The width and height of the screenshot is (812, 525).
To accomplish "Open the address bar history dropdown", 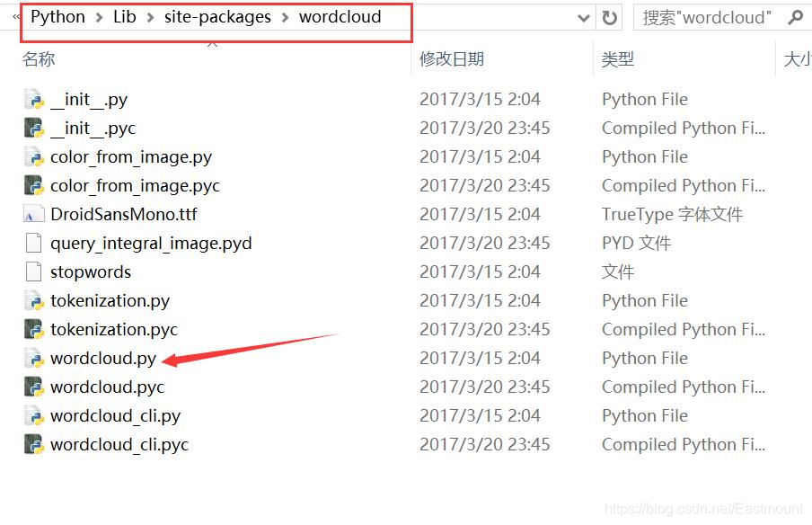I will click(x=584, y=18).
